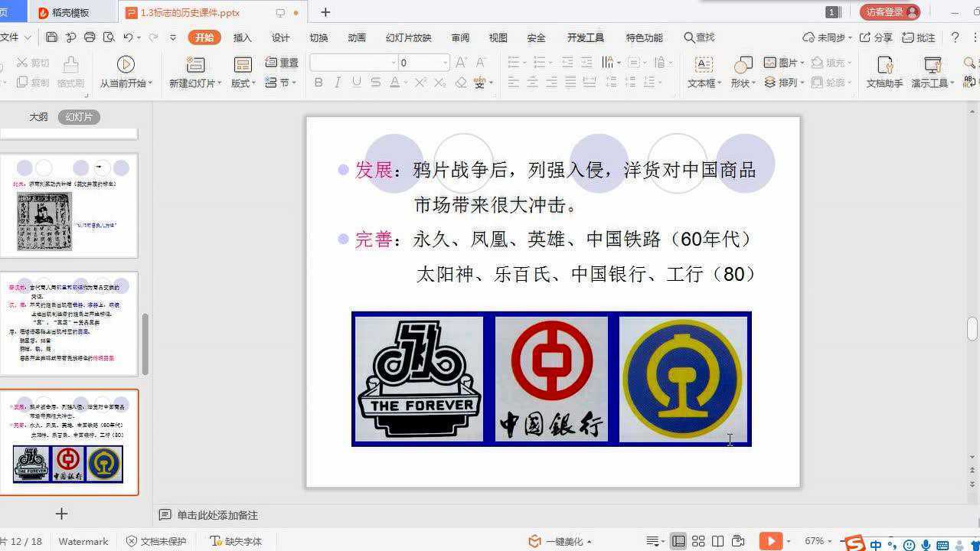Switch to reading view icon in status bar
The width and height of the screenshot is (980, 551).
point(717,541)
